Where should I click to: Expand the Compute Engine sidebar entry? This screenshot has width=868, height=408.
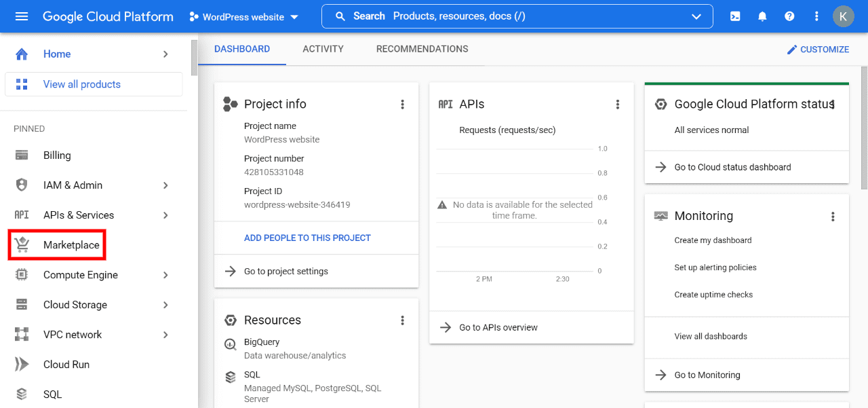coord(79,274)
